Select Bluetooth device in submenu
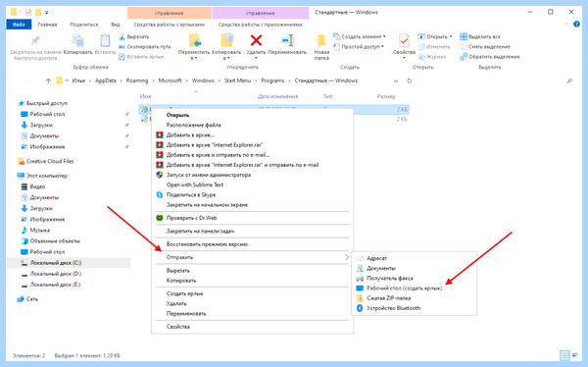Viewport: 588px width, 367px height. (393, 308)
